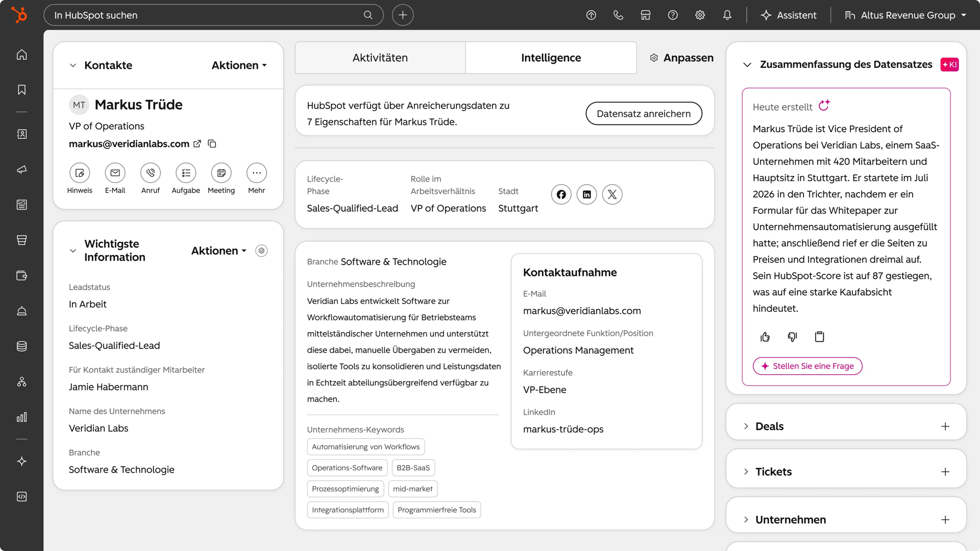Viewport: 980px width, 551px height.
Task: Open the Aktionen dropdown in Kontakte card
Action: (239, 65)
